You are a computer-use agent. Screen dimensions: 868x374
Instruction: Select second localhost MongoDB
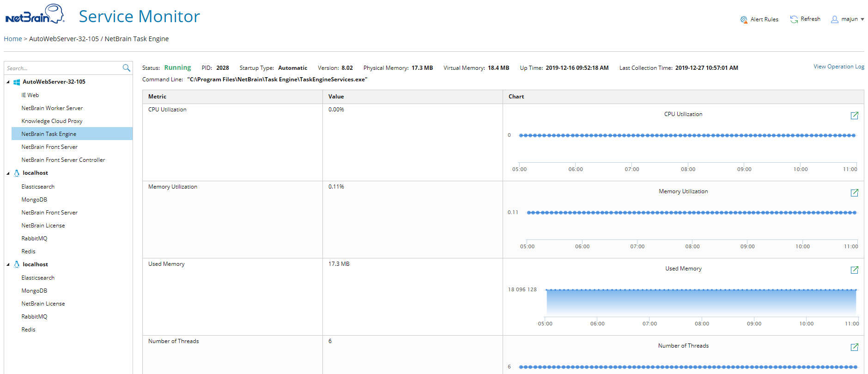coord(34,291)
